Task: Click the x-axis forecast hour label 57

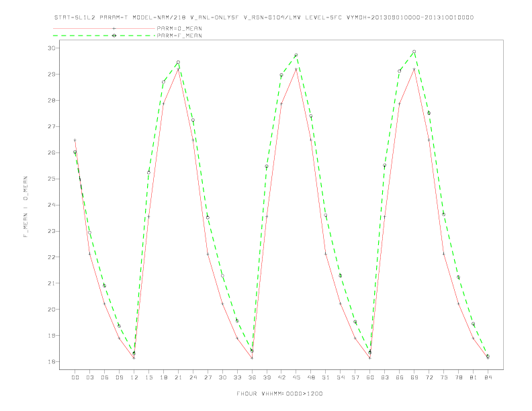Action: click(x=355, y=377)
